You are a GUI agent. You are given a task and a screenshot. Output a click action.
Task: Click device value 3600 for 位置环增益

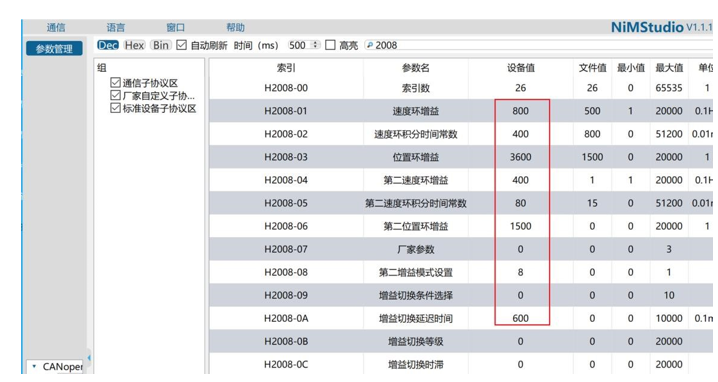[x=521, y=157]
